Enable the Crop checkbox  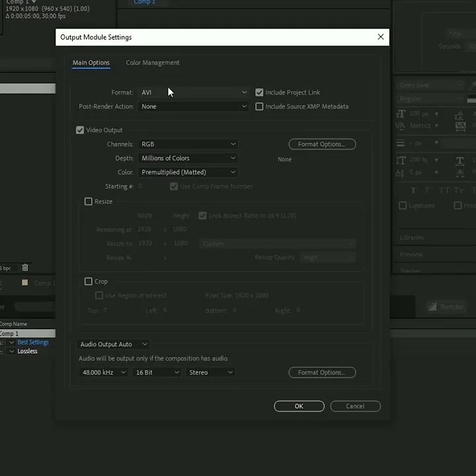click(89, 281)
